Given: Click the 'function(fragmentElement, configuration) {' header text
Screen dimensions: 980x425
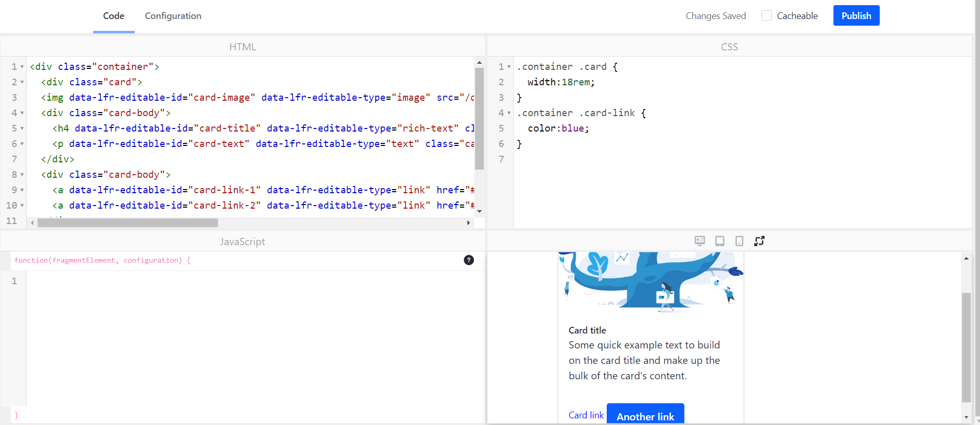Looking at the screenshot, I should (103, 261).
